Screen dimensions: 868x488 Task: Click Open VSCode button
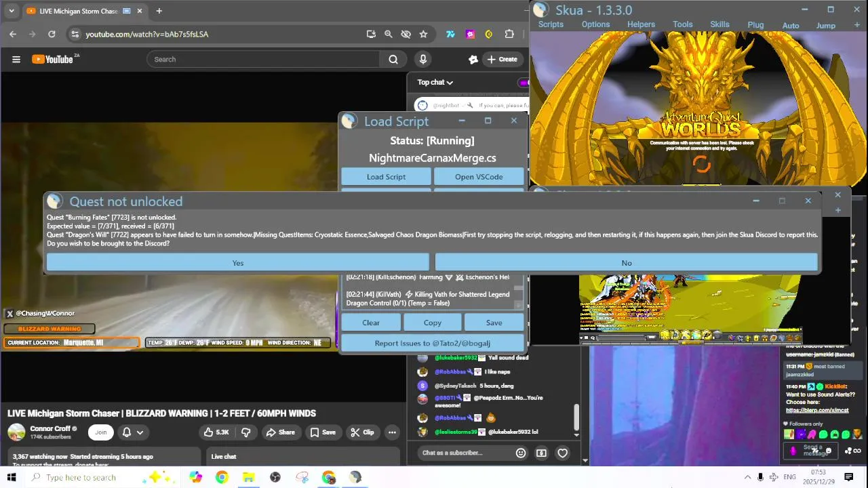pyautogui.click(x=479, y=177)
